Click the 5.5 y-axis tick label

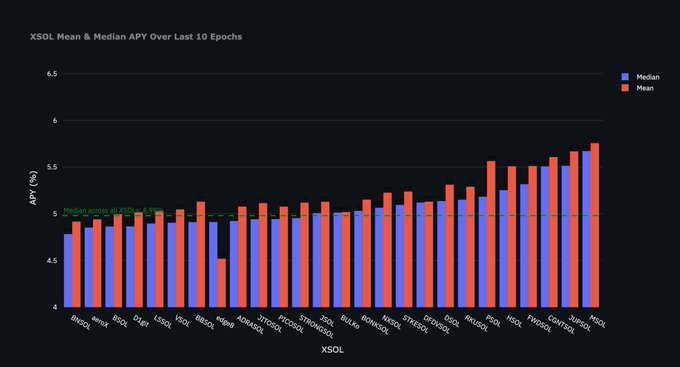[x=52, y=167]
